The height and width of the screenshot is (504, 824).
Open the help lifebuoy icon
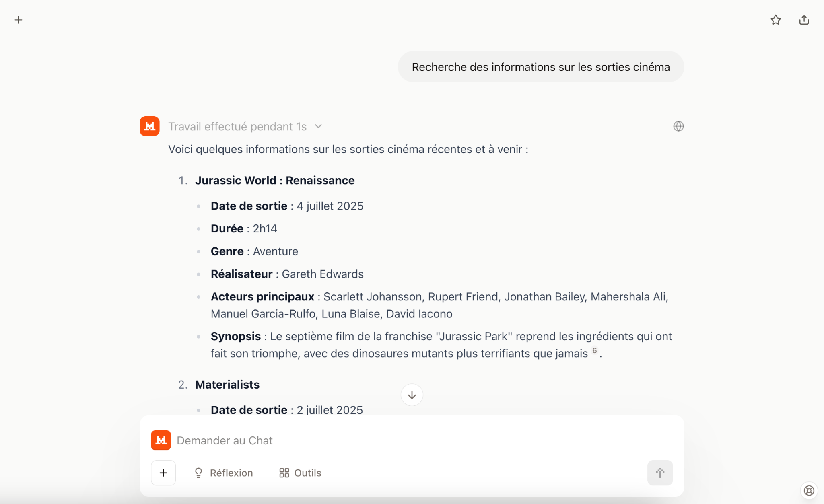pos(809,490)
